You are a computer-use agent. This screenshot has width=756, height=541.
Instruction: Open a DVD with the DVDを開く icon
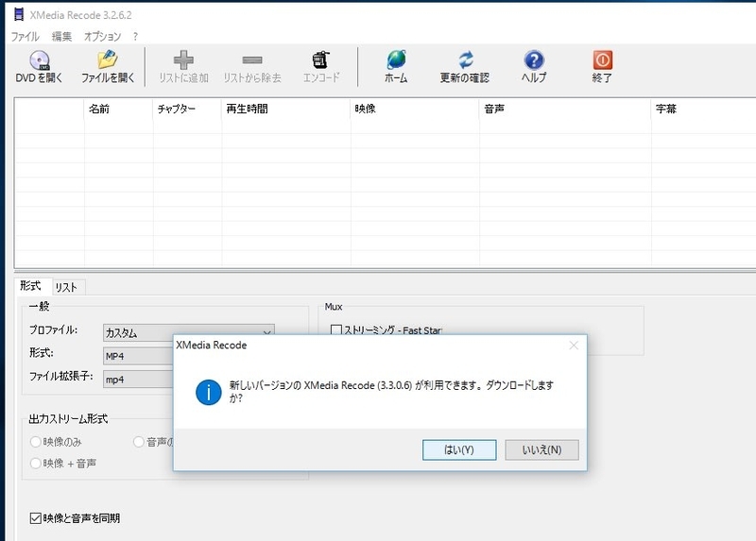(39, 60)
